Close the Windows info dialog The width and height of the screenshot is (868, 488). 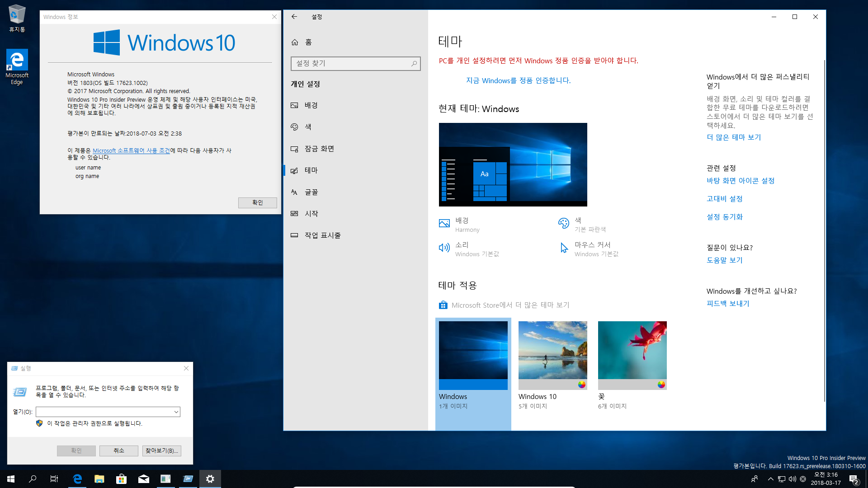pos(274,17)
